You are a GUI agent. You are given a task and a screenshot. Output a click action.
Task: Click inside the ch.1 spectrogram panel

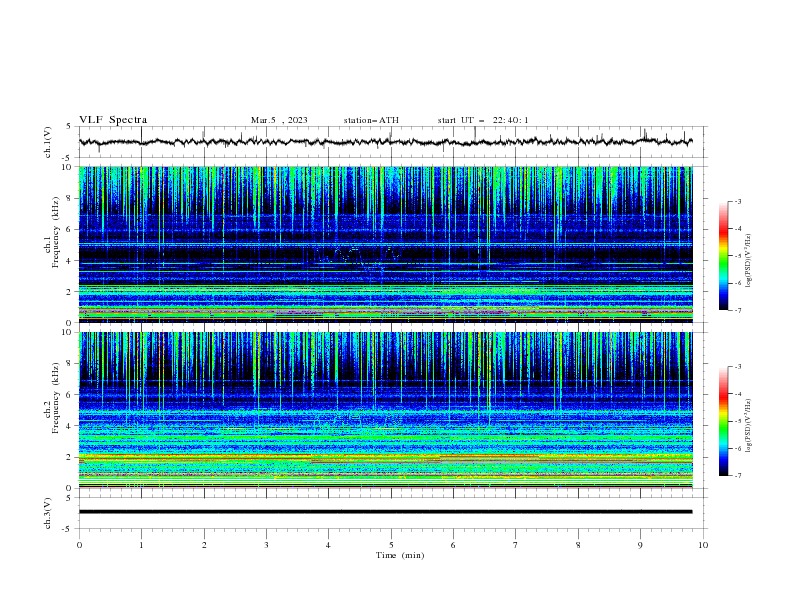pos(385,244)
